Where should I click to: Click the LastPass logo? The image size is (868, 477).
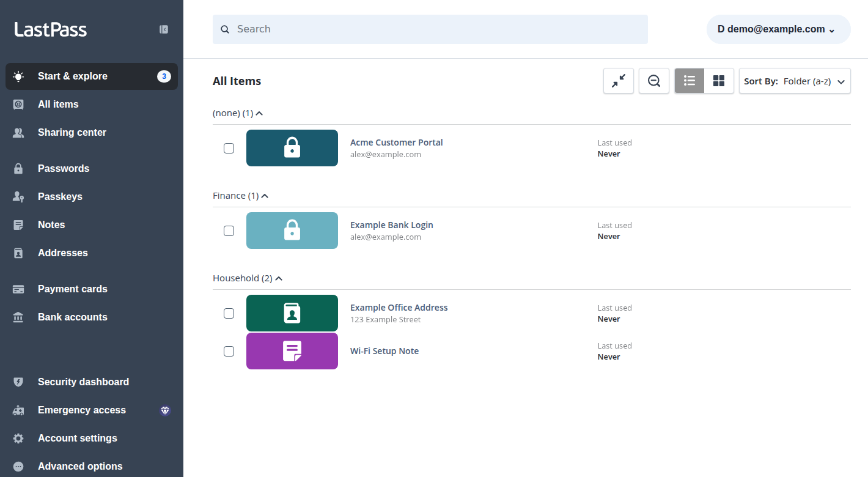coord(51,29)
